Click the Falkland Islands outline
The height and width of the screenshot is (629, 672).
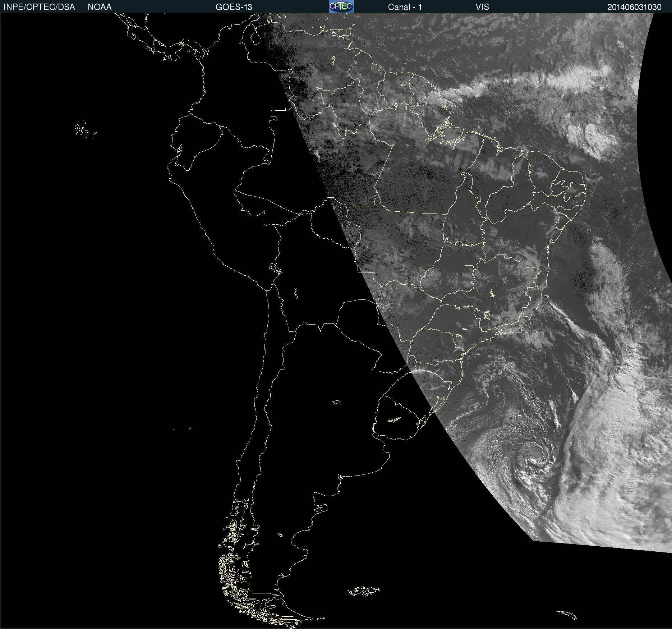coord(364,591)
